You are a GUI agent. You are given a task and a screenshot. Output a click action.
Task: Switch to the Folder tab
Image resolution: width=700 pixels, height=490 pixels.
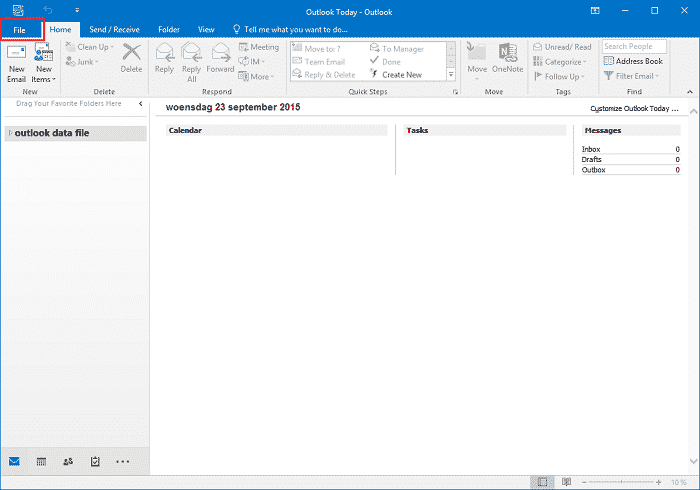pos(169,29)
